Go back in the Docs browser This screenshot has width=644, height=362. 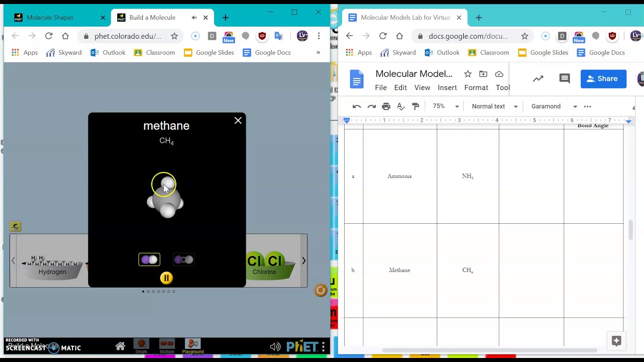tap(350, 36)
